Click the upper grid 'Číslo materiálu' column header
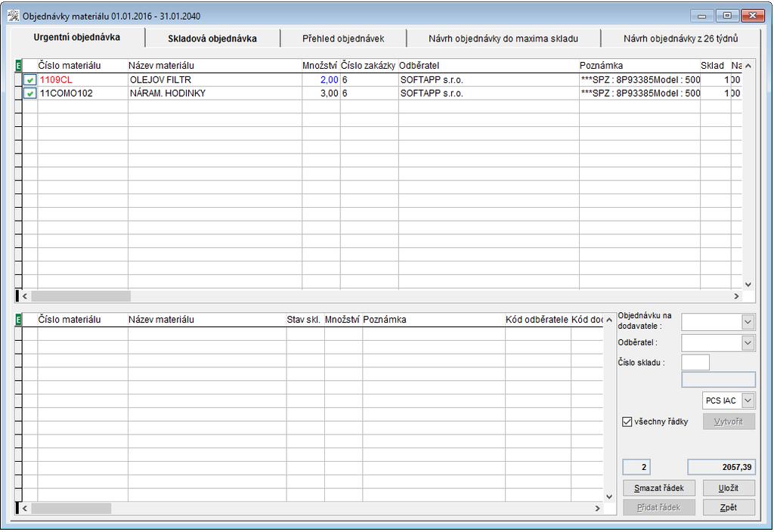This screenshot has height=532, width=774. tap(83, 66)
